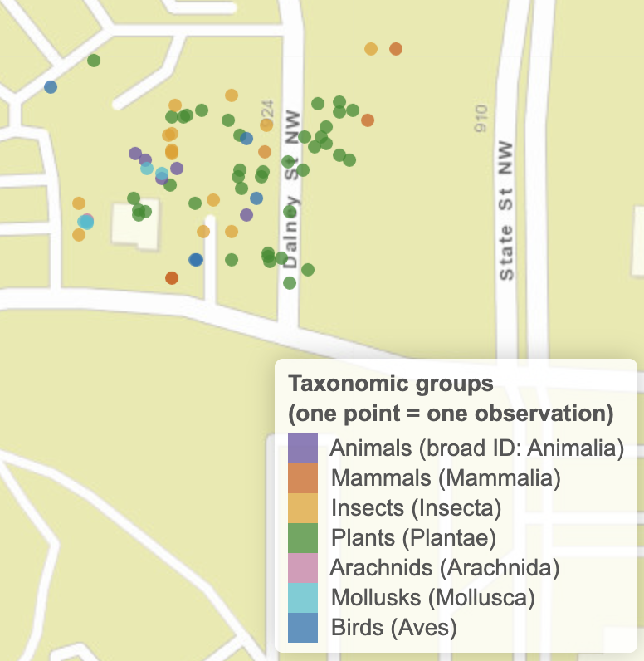Open the orange mammal point right of the plant cluster
The height and width of the screenshot is (661, 644).
click(x=368, y=120)
